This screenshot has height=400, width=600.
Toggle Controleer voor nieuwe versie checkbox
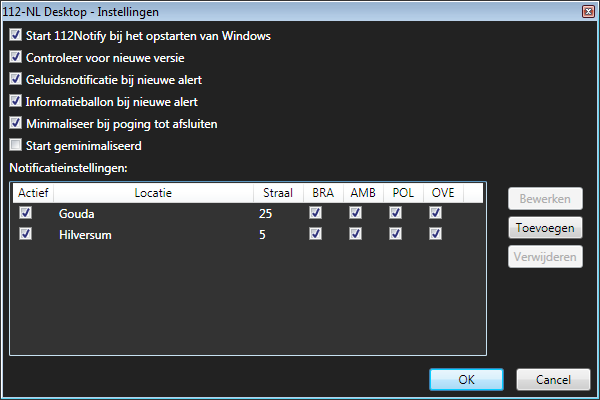16,57
